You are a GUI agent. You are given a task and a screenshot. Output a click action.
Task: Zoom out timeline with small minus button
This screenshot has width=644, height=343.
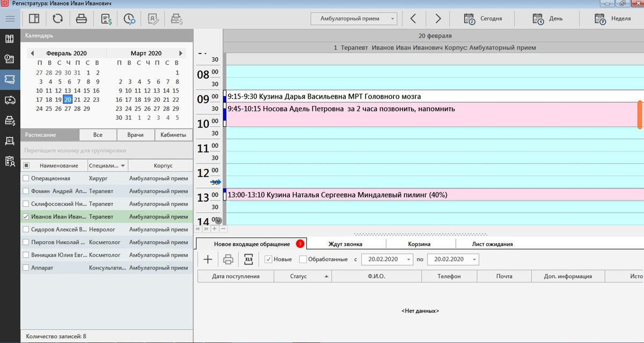pyautogui.click(x=223, y=229)
